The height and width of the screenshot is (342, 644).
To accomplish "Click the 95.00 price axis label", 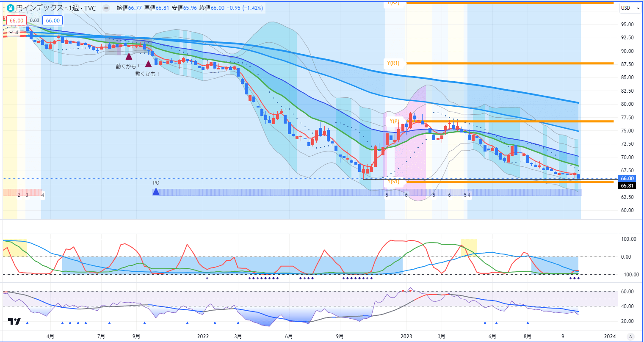I will (627, 25).
